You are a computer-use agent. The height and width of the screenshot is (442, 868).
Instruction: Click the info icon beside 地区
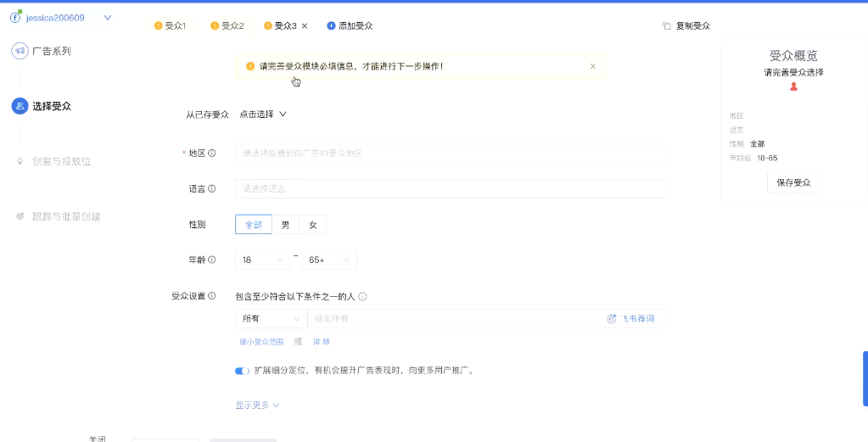coord(211,154)
